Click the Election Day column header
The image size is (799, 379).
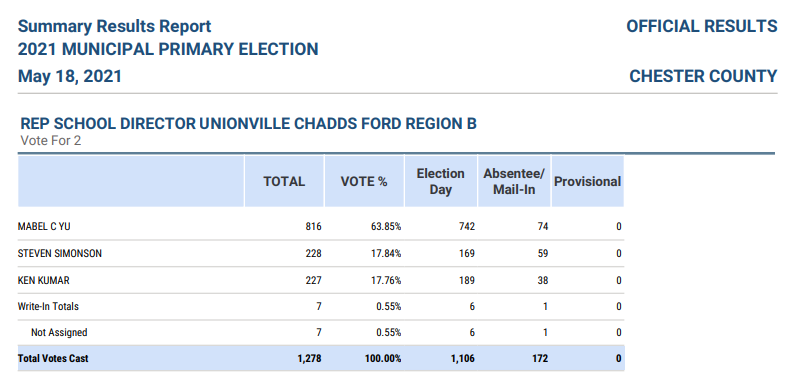441,182
